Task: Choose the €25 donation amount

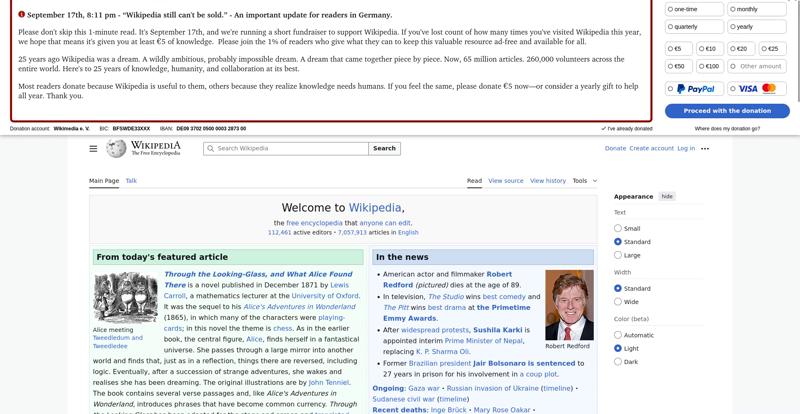Action: coord(772,48)
